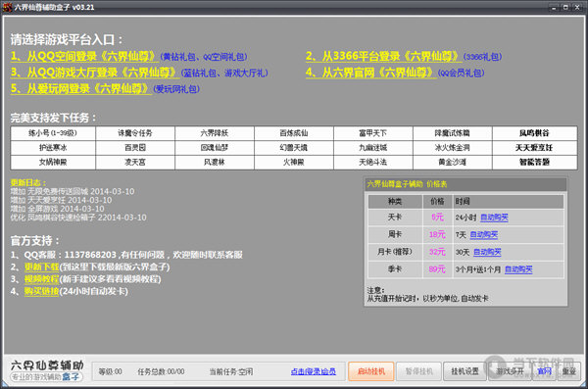Viewport: 588px width, 389px height.
Task: Click the 点击登录会员 member login link
Action: click(x=314, y=371)
